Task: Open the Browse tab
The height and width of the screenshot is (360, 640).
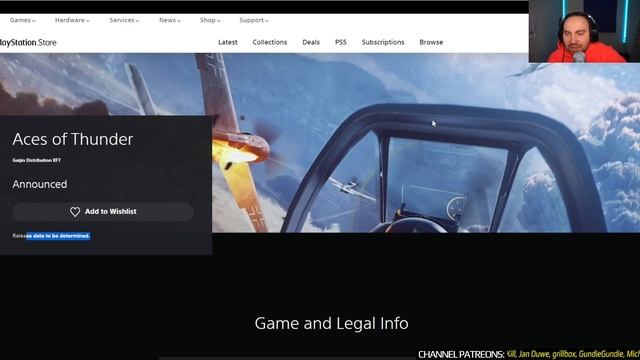Action: (431, 42)
